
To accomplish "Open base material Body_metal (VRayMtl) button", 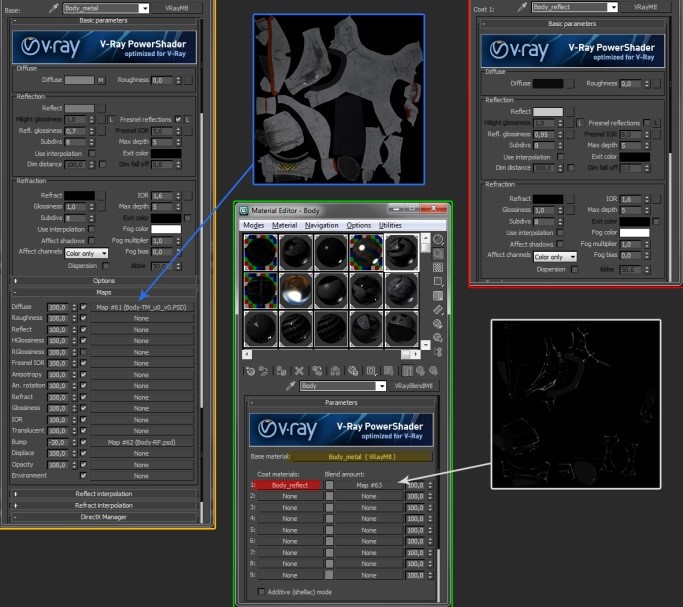I will coord(362,457).
